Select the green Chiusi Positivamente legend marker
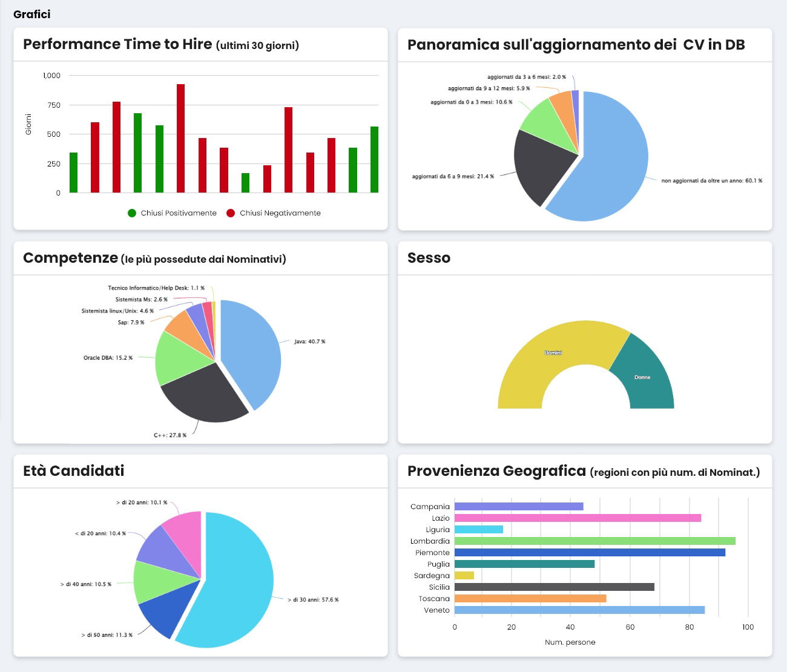787x672 pixels. [131, 212]
